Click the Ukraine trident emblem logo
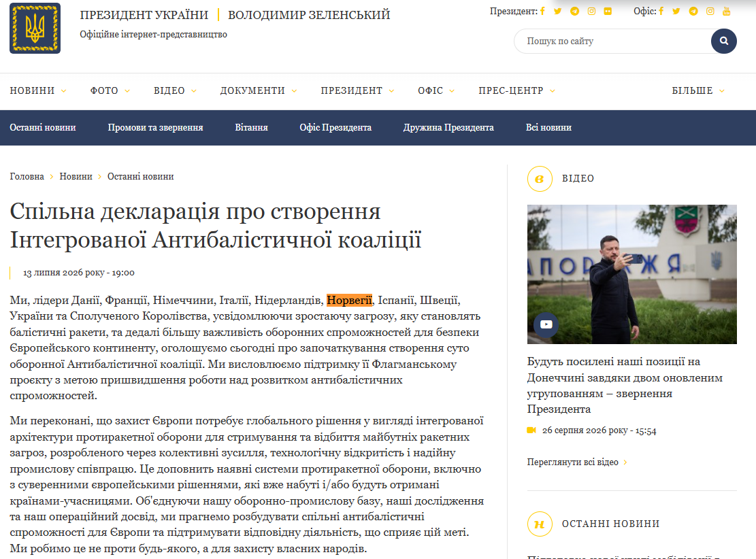 pos(35,28)
